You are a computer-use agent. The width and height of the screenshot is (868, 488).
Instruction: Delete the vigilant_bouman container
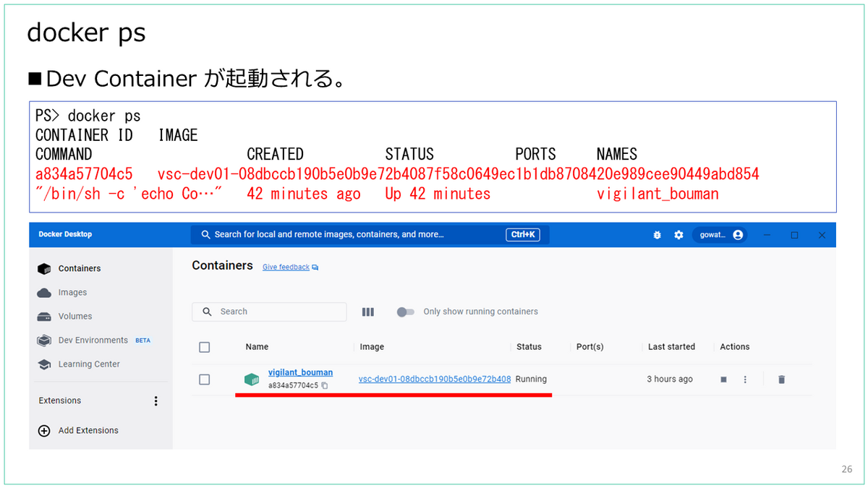click(x=781, y=380)
